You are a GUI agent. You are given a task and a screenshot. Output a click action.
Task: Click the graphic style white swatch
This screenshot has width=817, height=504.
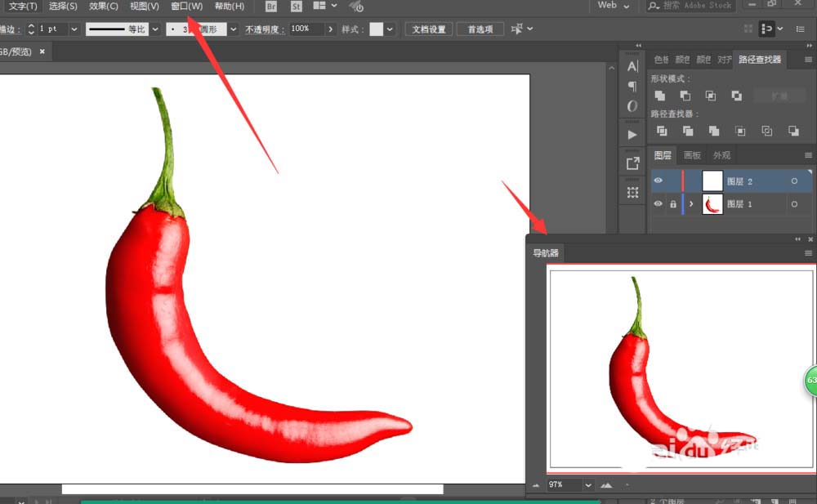[376, 29]
